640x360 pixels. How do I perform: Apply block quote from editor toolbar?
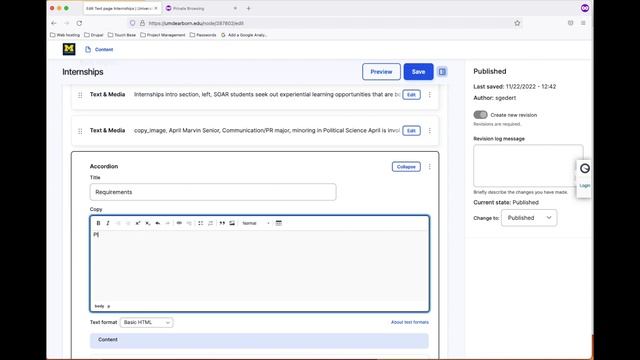(222, 223)
